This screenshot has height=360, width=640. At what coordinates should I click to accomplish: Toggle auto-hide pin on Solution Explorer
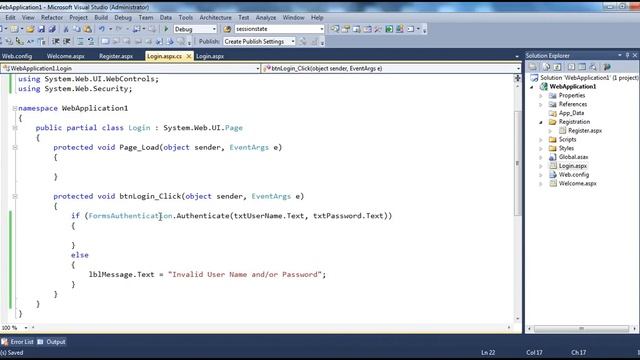click(627, 55)
